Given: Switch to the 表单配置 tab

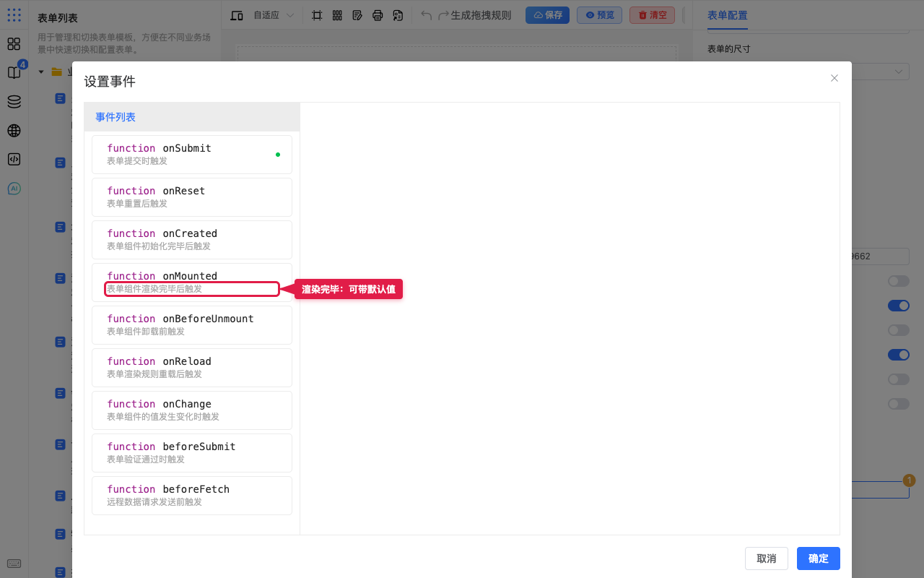Looking at the screenshot, I should tap(728, 15).
